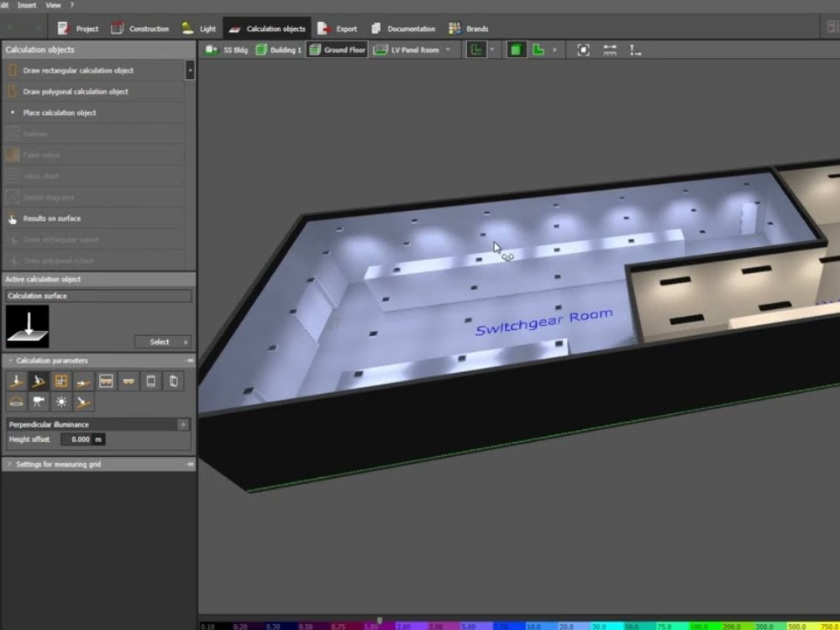Click the zoom-to-fit icon in the toolbar

point(585,50)
